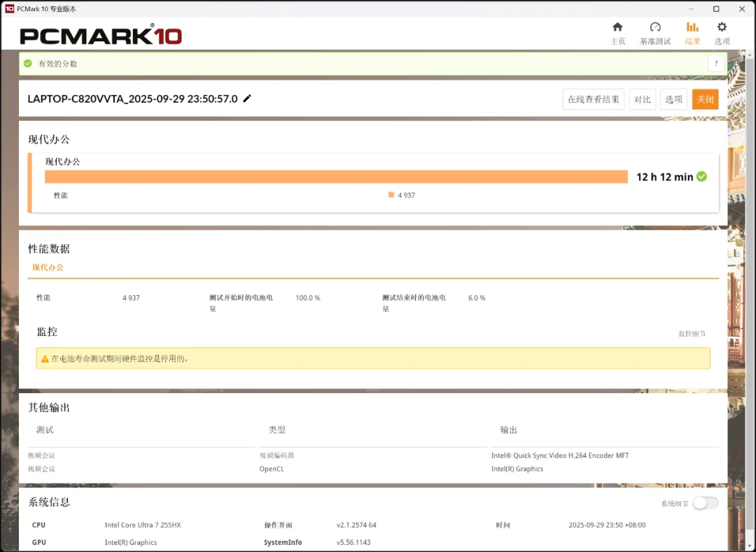Click the 有效的分数 banner text
The width and height of the screenshot is (756, 552).
58,64
